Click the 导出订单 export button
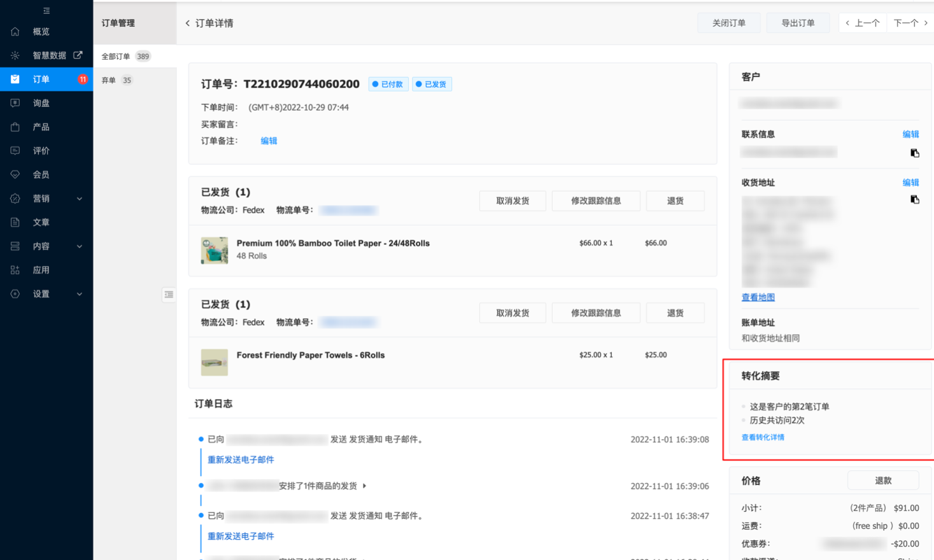The width and height of the screenshot is (934, 560). 797,23
